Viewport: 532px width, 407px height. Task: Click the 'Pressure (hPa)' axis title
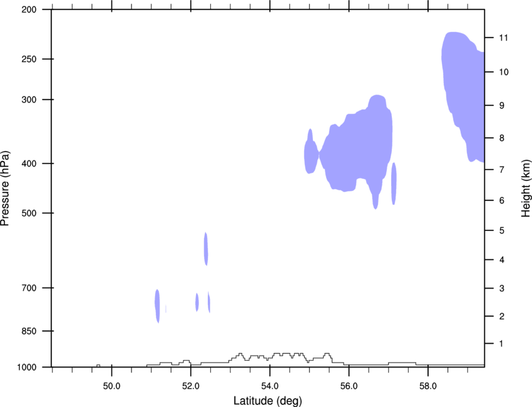[5, 188]
